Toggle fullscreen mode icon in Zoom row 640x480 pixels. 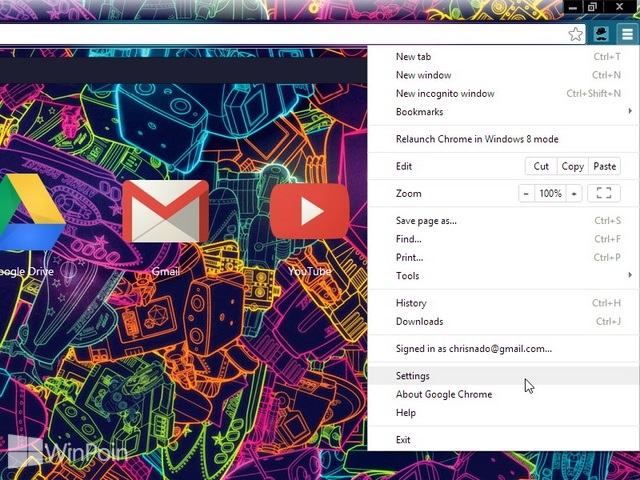604,193
